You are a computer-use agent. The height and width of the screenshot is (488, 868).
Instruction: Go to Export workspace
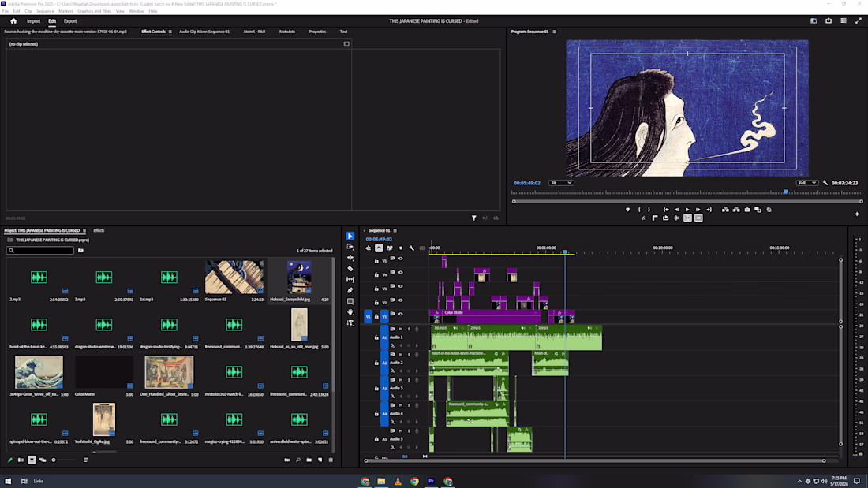pos(69,21)
